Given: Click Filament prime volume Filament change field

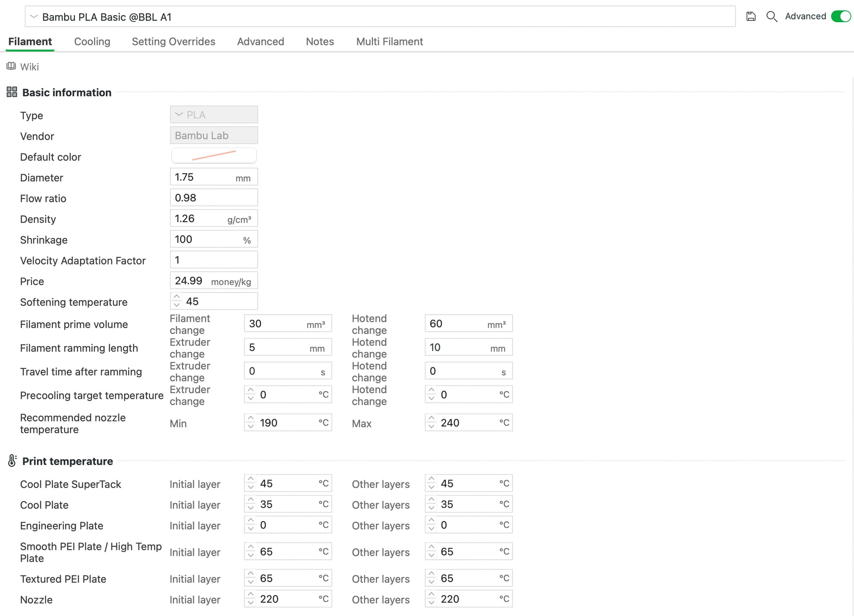Looking at the screenshot, I should [x=288, y=323].
